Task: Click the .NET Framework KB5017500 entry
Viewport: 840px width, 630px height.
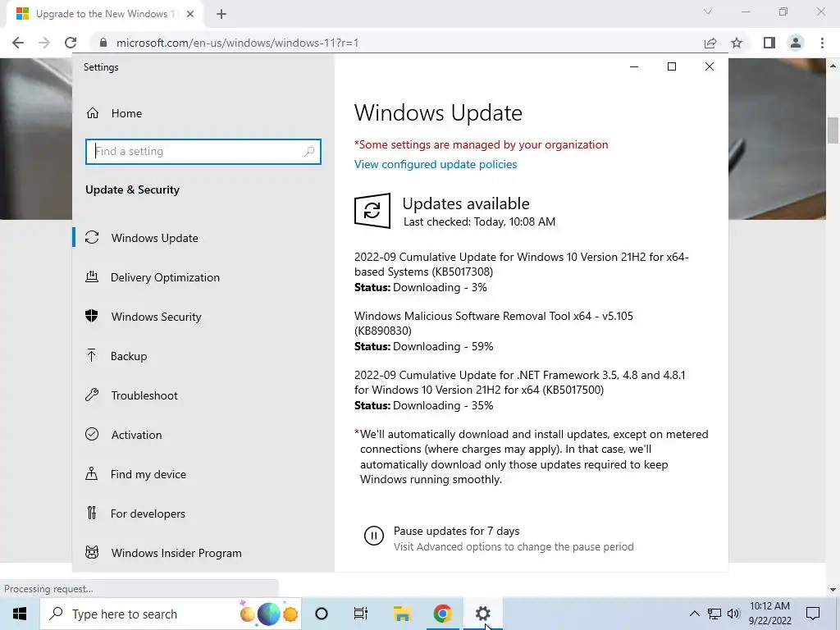Action: click(519, 382)
